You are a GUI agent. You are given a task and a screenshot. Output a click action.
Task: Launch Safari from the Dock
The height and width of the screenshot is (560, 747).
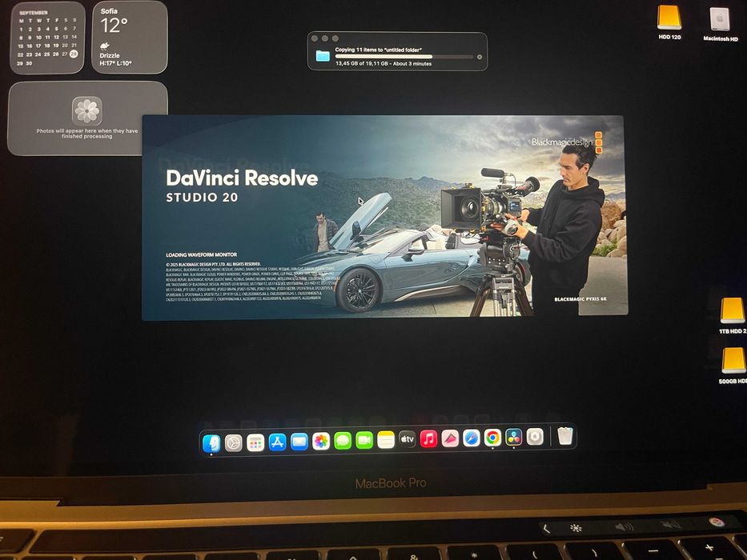(472, 438)
